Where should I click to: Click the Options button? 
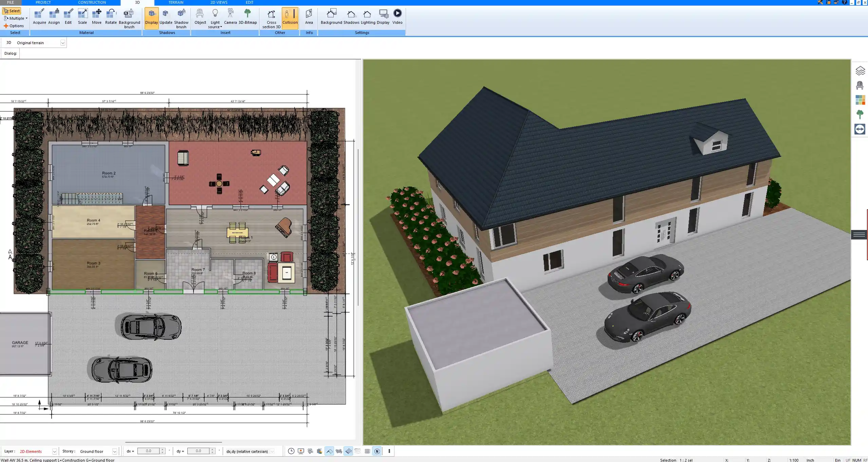pos(14,26)
